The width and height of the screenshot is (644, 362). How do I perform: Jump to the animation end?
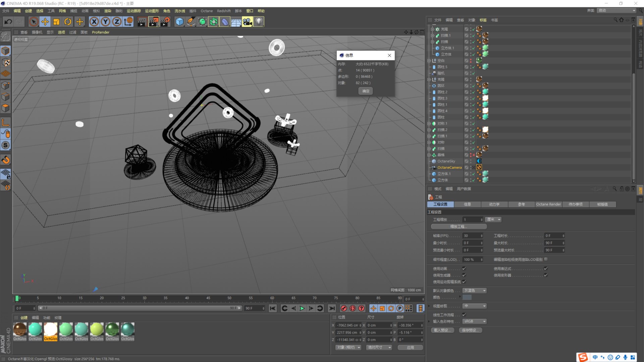(x=332, y=308)
